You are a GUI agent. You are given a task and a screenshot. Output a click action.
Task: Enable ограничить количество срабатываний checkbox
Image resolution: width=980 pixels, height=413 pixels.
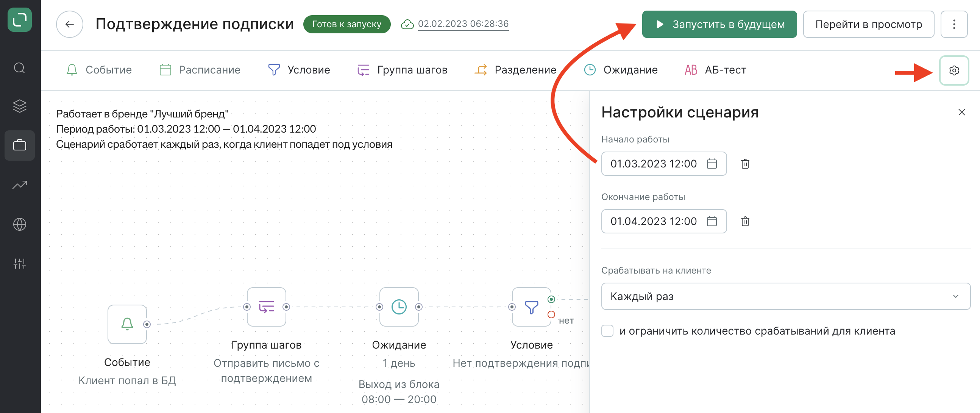[607, 331]
